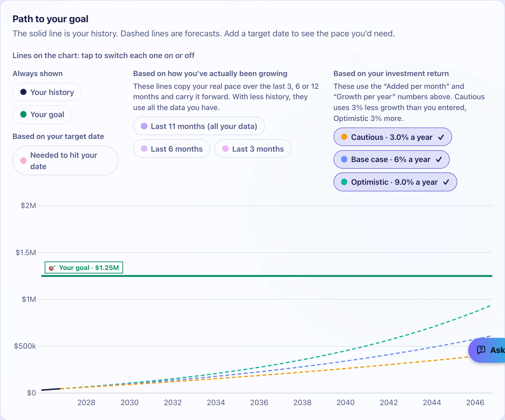Viewport: 505px width, 420px height.
Task: Click the 2046 x-axis label
Action: point(475,403)
